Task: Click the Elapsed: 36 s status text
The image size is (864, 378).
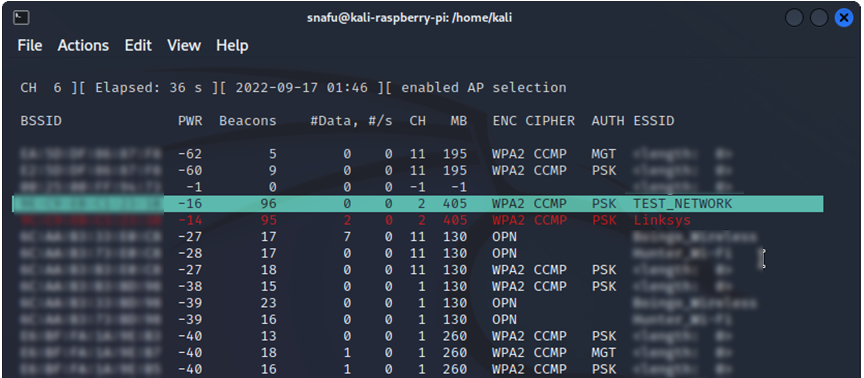Action: [150, 88]
